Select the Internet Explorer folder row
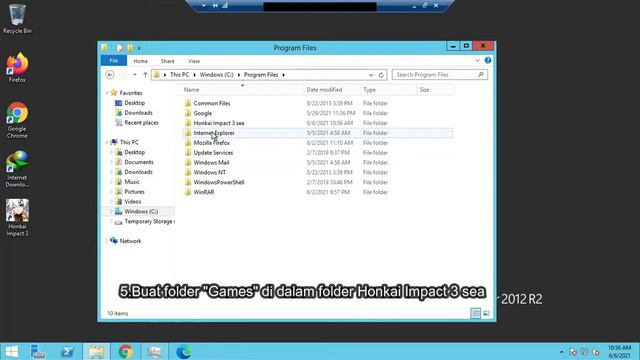 (318, 133)
